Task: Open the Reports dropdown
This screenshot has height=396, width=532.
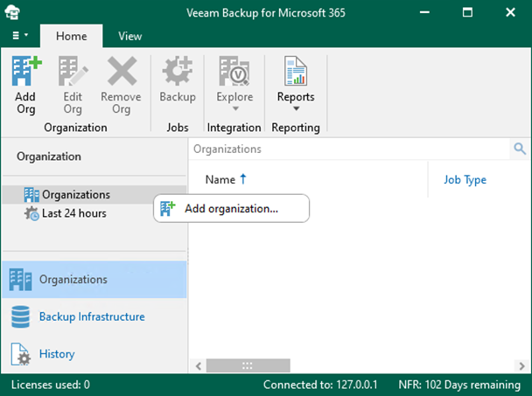Action: [296, 85]
